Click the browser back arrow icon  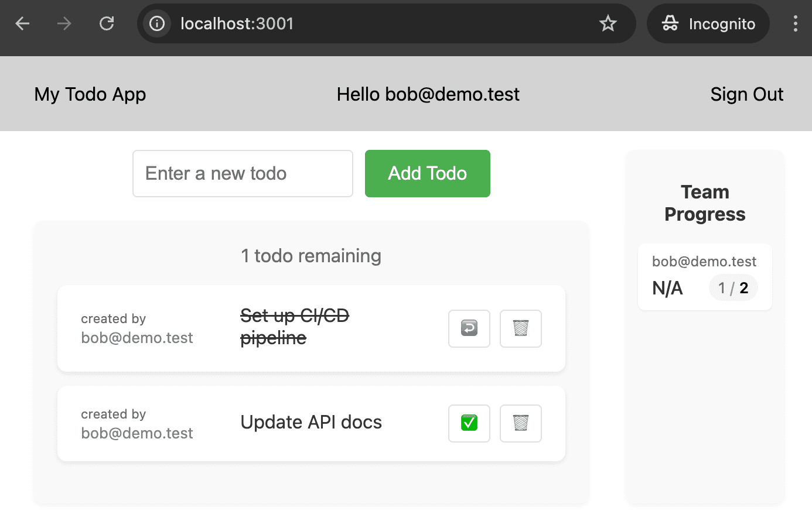pyautogui.click(x=22, y=23)
